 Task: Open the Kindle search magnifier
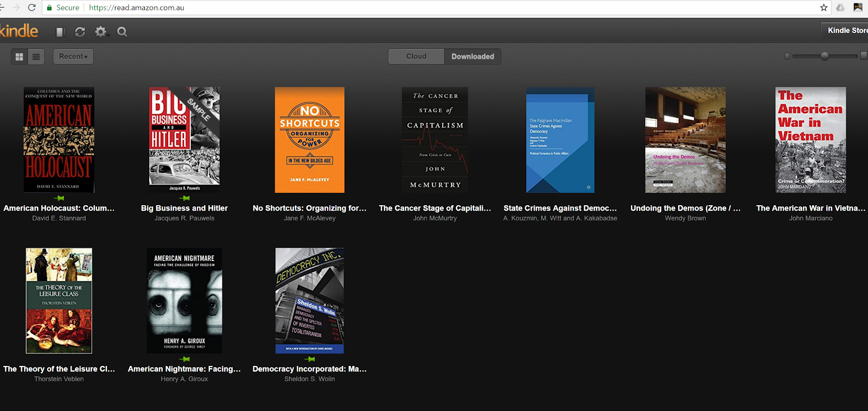tap(122, 32)
